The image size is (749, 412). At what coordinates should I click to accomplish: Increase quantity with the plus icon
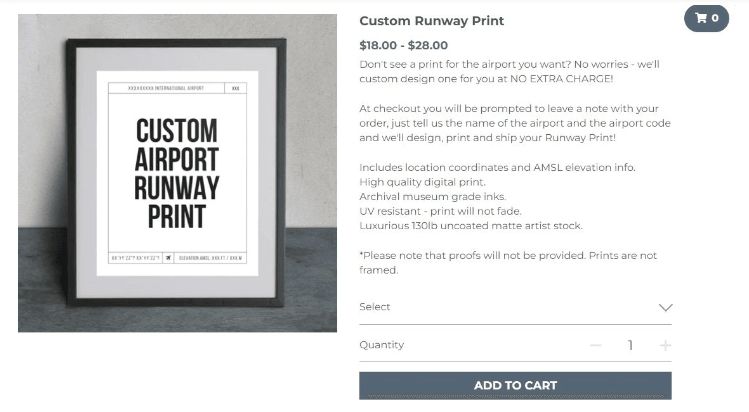[666, 345]
